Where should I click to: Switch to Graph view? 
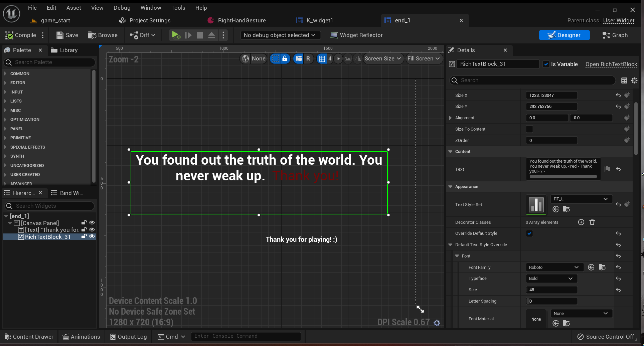(615, 35)
